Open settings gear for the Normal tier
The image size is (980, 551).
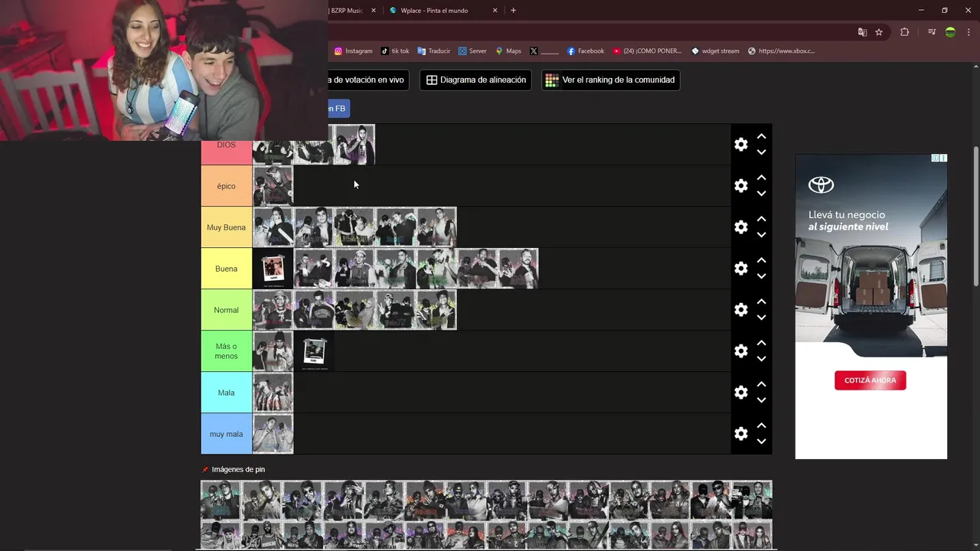click(x=740, y=310)
